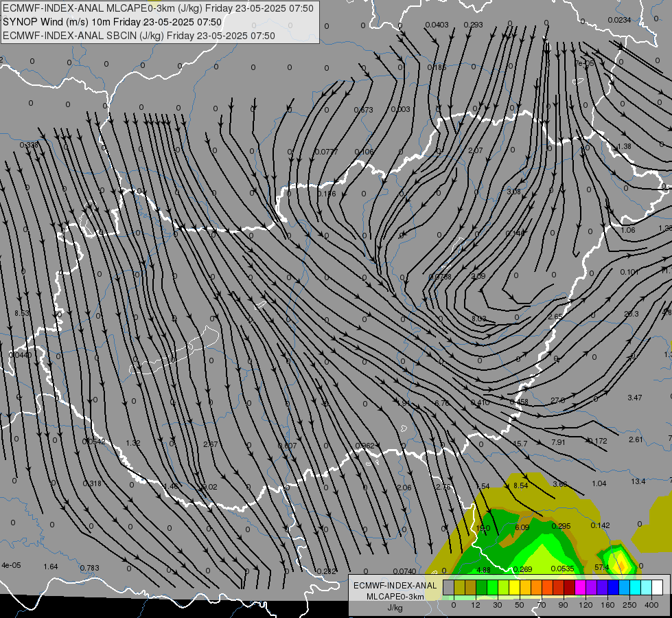The height and width of the screenshot is (618, 672).
Task: Pick the pale cyan legend swatch
Action: click(647, 588)
